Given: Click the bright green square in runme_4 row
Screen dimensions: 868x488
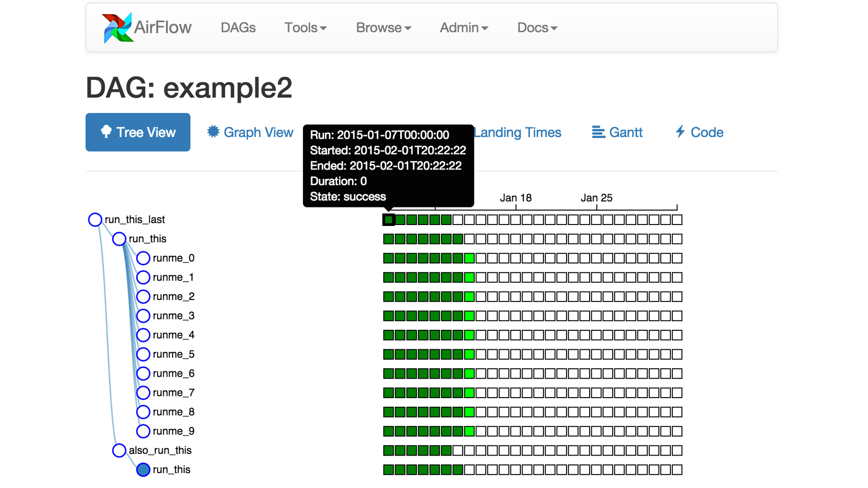Looking at the screenshot, I should 469,335.
